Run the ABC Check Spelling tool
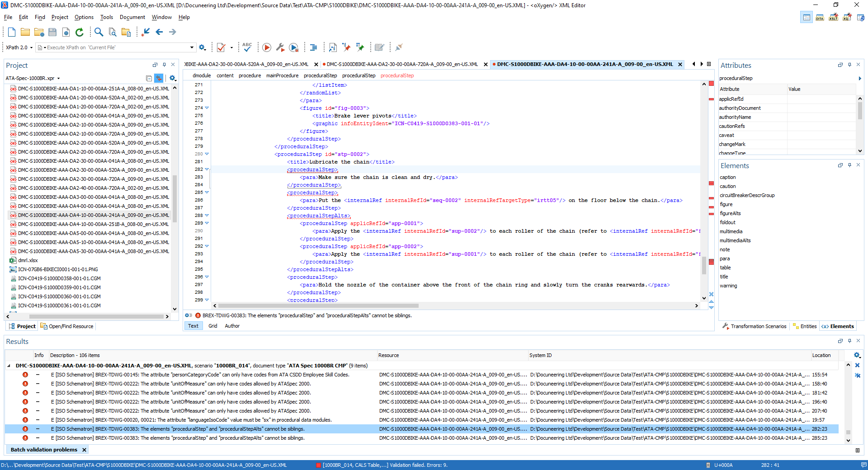This screenshot has width=868, height=470. 247,47
